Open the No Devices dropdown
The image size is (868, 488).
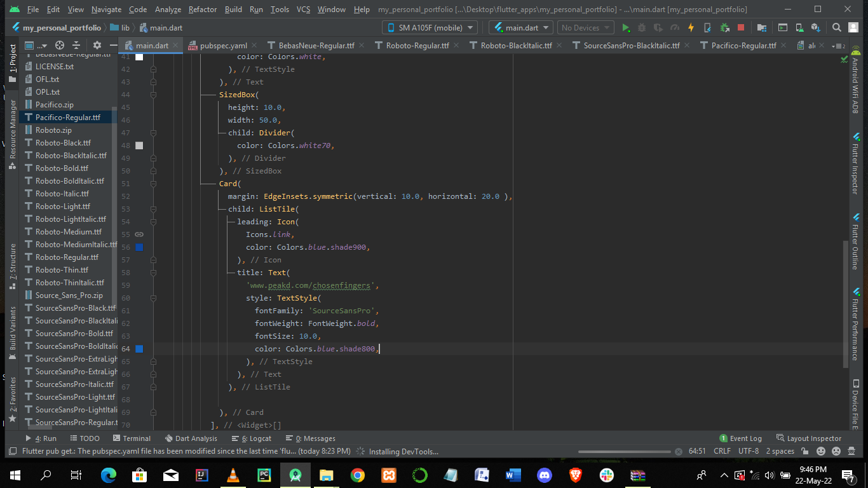(585, 28)
